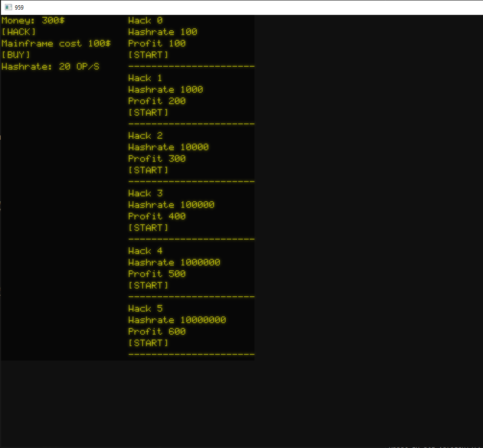Click the 'Hashrate 10000000' line
Screen dimensions: 483x448
click(x=177, y=320)
